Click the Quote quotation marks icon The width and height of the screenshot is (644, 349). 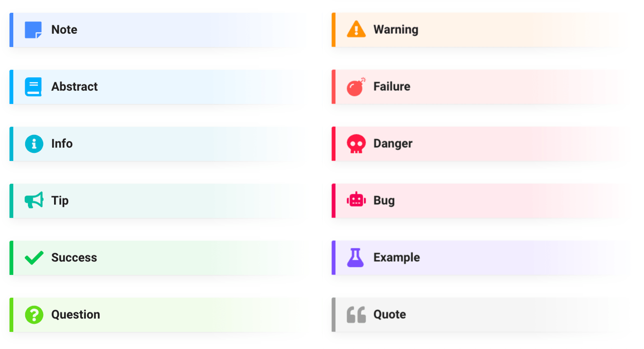[356, 314]
